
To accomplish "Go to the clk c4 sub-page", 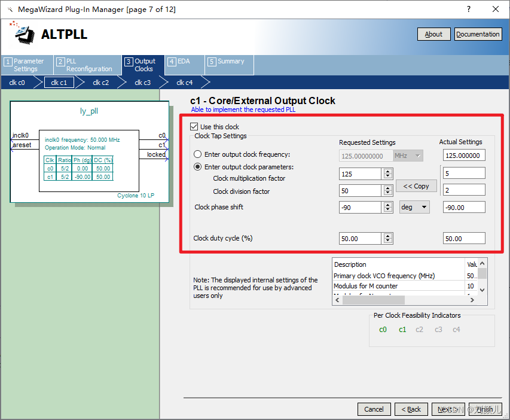I will (184, 83).
